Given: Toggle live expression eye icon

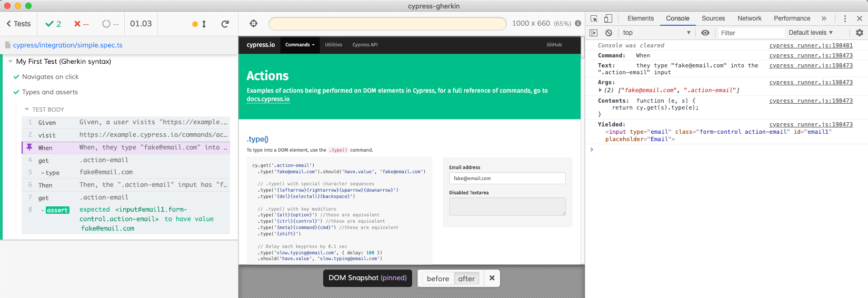Looking at the screenshot, I should coord(705,33).
